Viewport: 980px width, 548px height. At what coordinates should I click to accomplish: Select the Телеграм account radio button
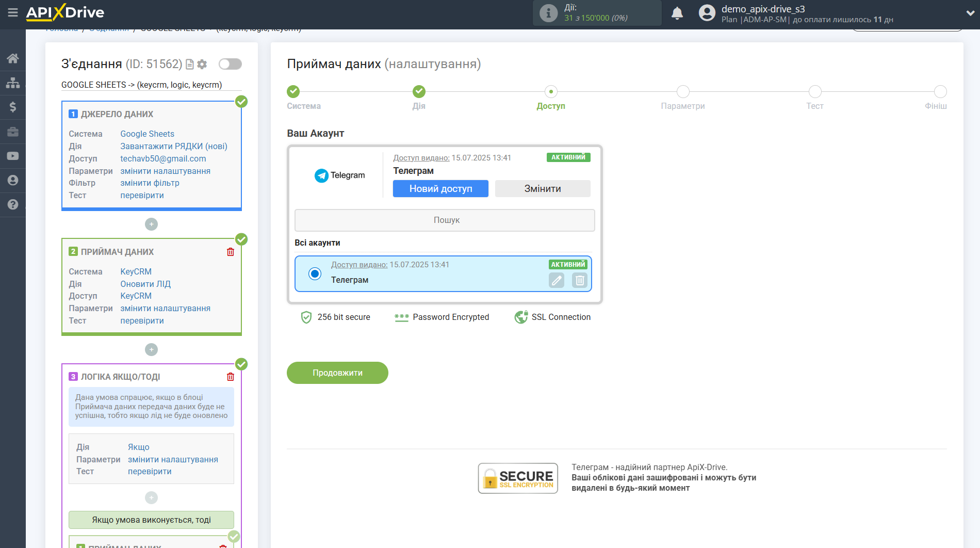315,273
